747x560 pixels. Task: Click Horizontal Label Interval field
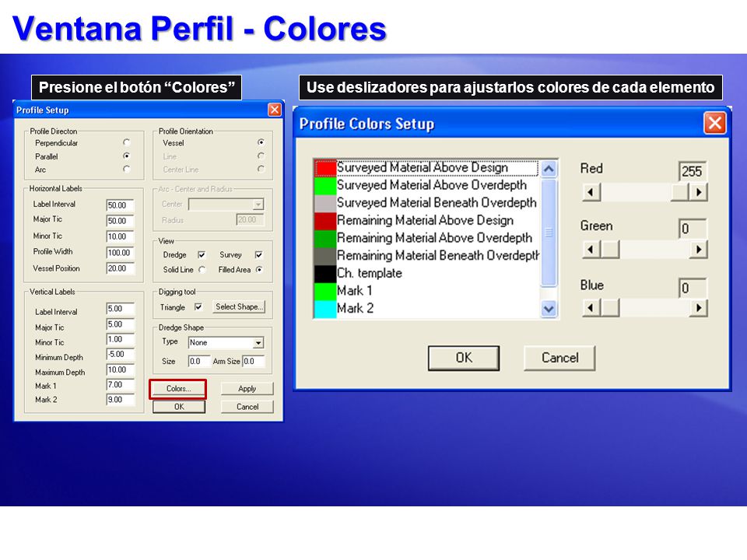click(x=120, y=205)
